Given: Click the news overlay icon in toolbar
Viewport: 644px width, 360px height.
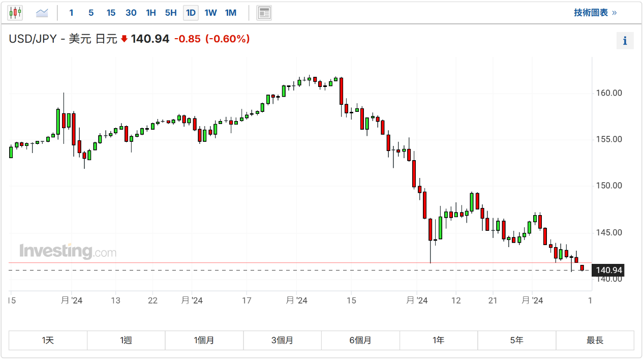Looking at the screenshot, I should pos(264,13).
